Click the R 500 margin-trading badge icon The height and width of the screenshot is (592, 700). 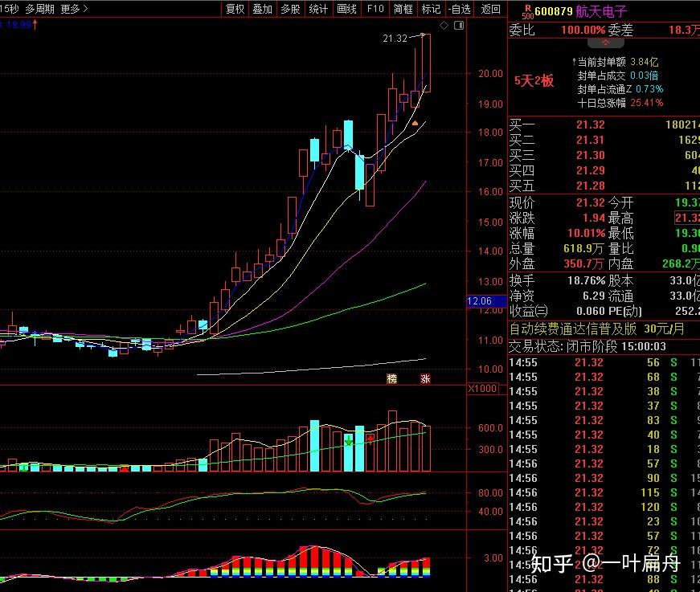click(528, 11)
